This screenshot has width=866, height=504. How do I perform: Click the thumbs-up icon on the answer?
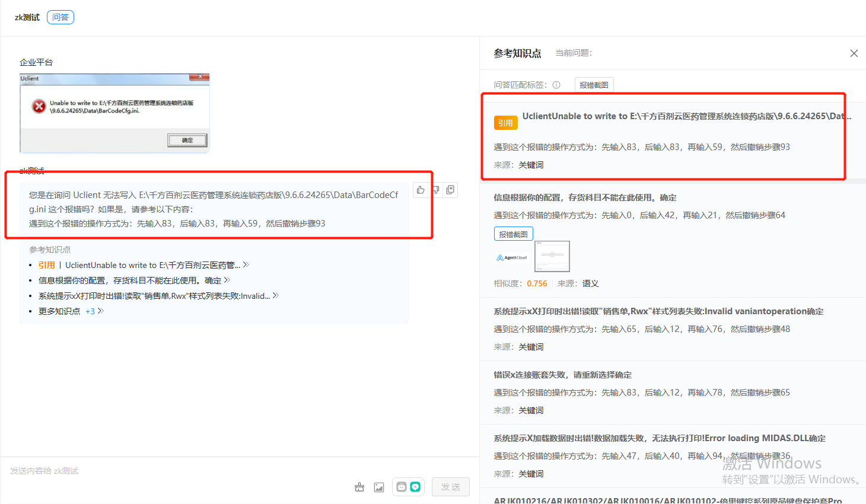421,190
